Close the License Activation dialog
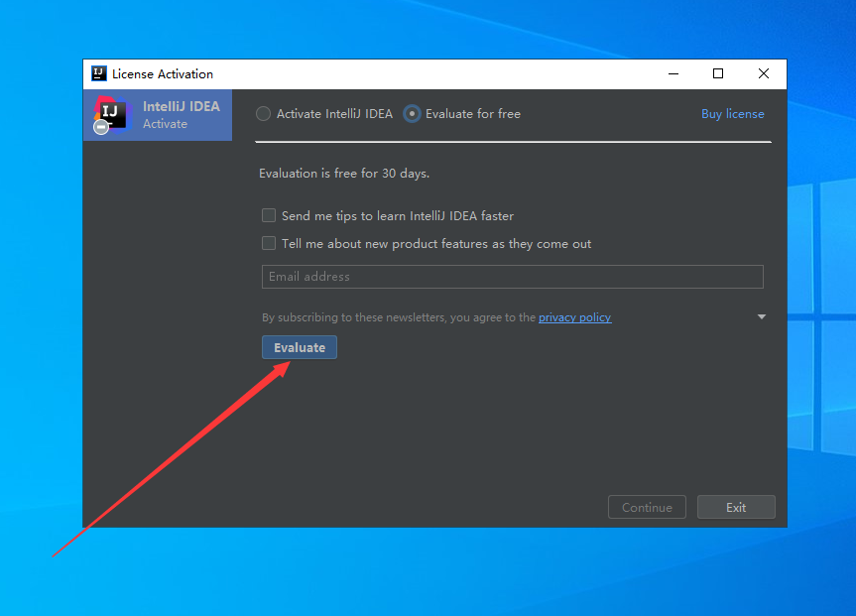856x616 pixels. point(764,73)
